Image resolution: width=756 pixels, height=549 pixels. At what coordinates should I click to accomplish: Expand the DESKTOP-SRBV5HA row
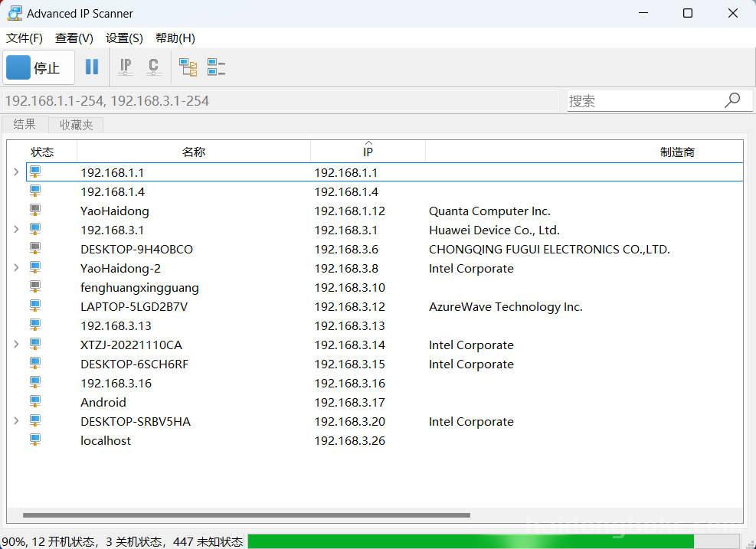16,421
